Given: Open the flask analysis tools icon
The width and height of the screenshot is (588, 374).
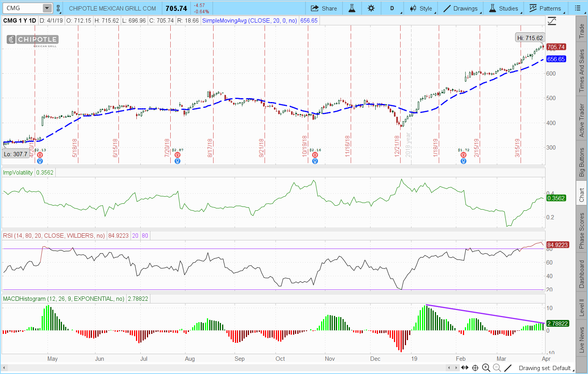Looking at the screenshot, I should coord(352,8).
